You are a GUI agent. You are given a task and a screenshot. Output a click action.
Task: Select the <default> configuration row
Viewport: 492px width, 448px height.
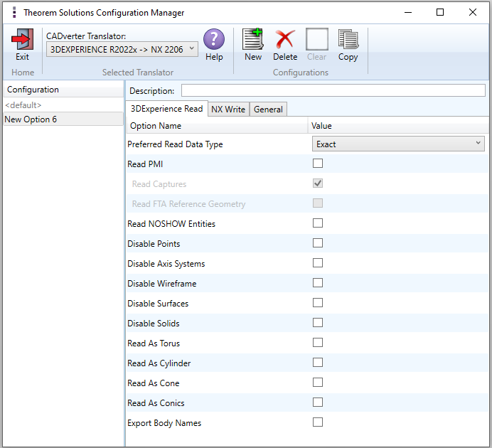tap(63, 105)
